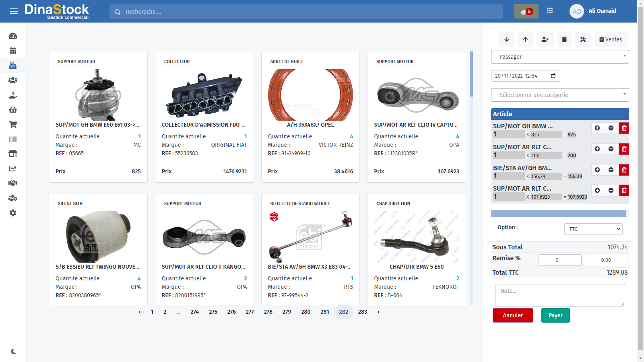The width and height of the screenshot is (644, 362).
Task: Delete the SUP/MOT GH BMW cart line
Action: [624, 128]
